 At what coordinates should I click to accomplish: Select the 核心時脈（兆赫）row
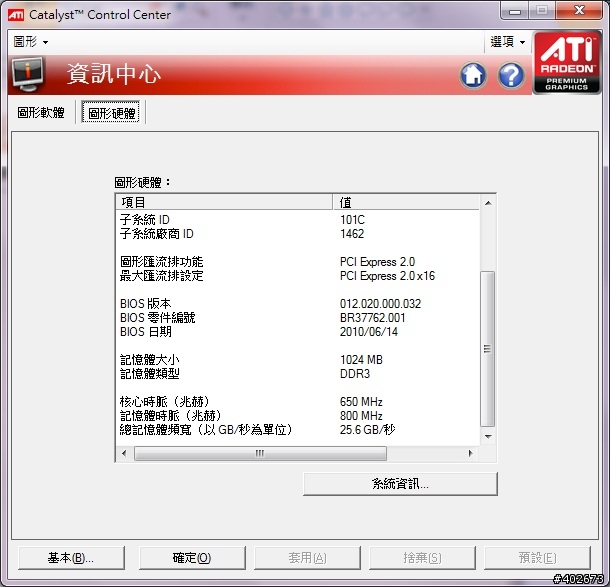pos(298,401)
